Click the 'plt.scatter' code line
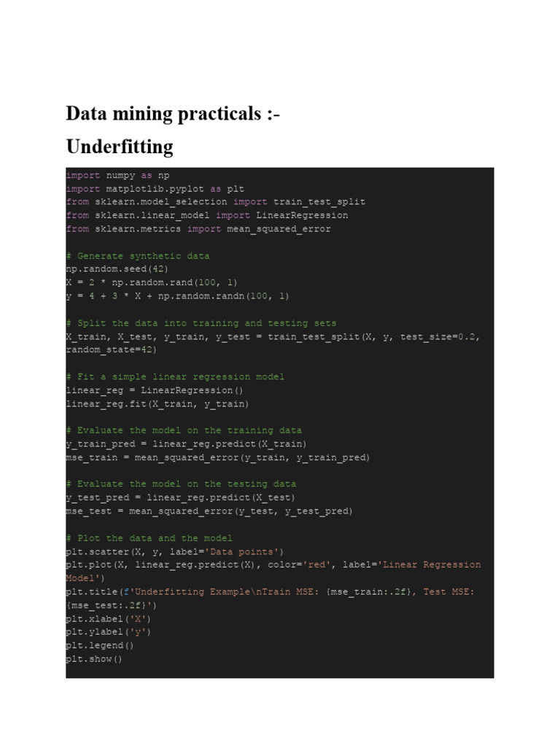Image resolution: width=560 pixels, height=747 pixels. [175, 551]
